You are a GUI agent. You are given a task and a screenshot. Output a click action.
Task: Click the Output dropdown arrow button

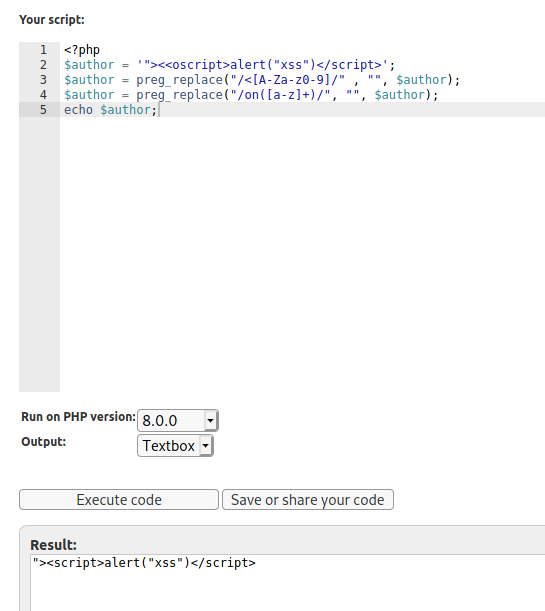point(205,446)
